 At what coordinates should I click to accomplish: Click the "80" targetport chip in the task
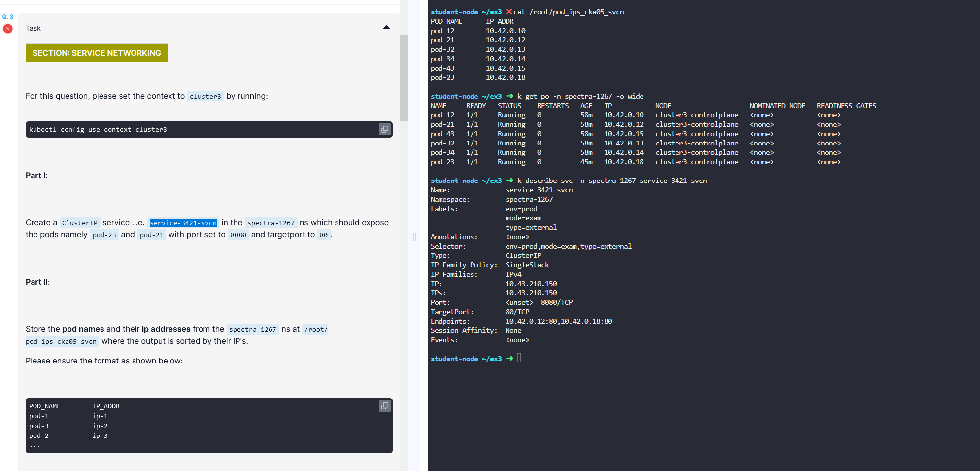click(324, 235)
